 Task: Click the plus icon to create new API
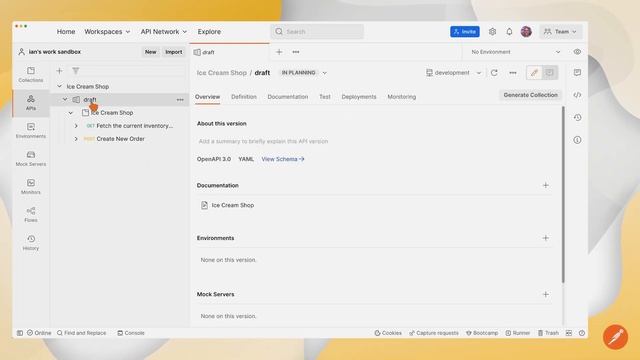coord(59,71)
